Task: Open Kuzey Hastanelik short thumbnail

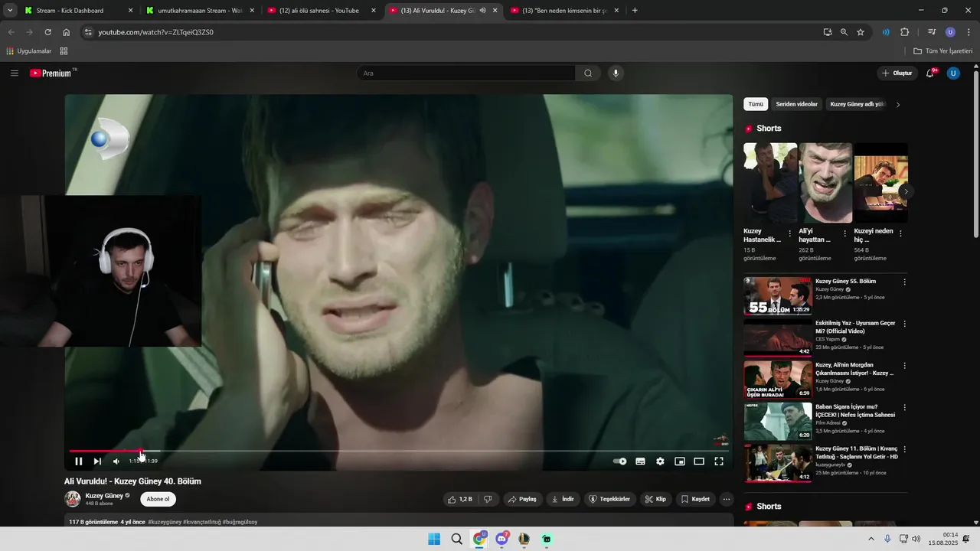Action: (x=770, y=183)
